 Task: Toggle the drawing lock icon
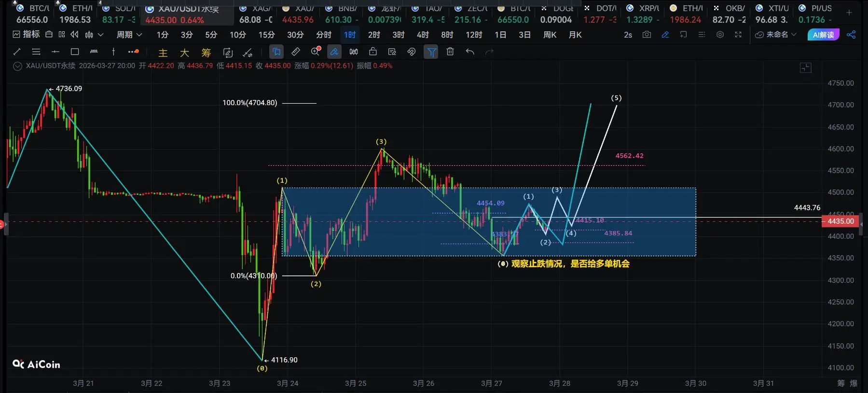(373, 52)
